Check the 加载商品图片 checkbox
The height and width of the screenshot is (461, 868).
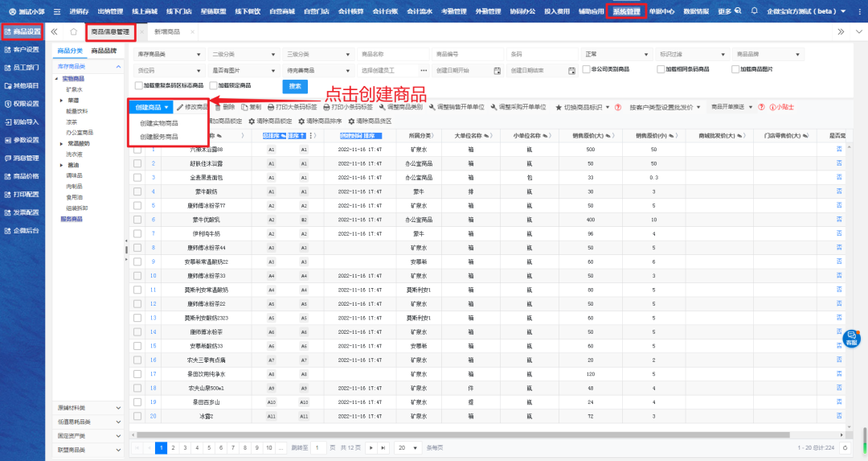[734, 70]
